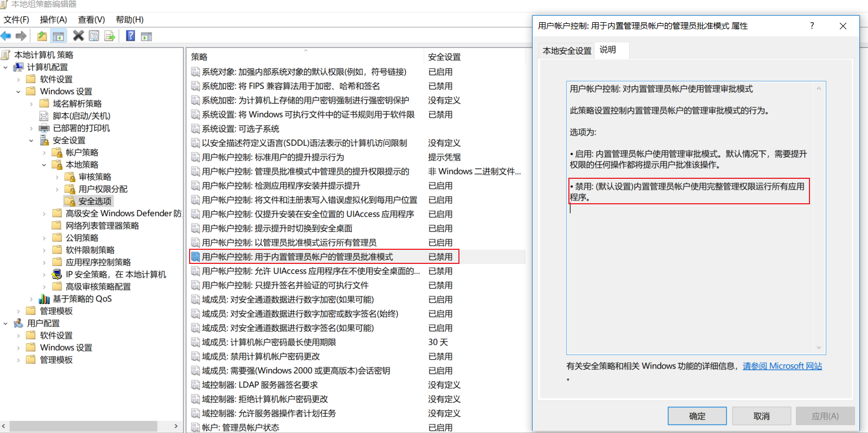Image resolution: width=868 pixels, height=433 pixels.
Task: Click the blue Back arrow in toolbar
Action: click(x=6, y=36)
